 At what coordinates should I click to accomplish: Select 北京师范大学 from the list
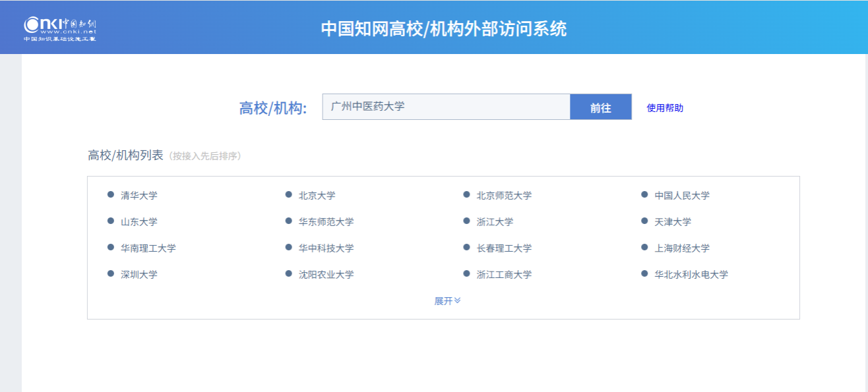[x=504, y=196]
